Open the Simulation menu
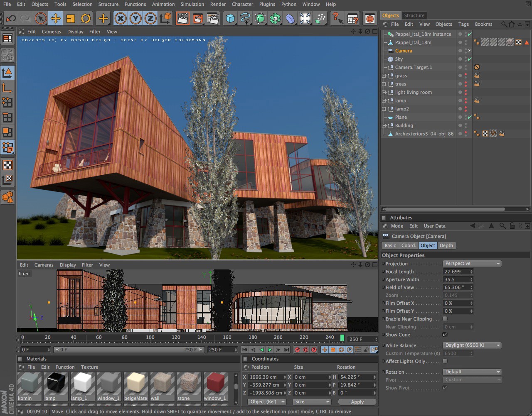The width and height of the screenshot is (532, 416). 192,4
